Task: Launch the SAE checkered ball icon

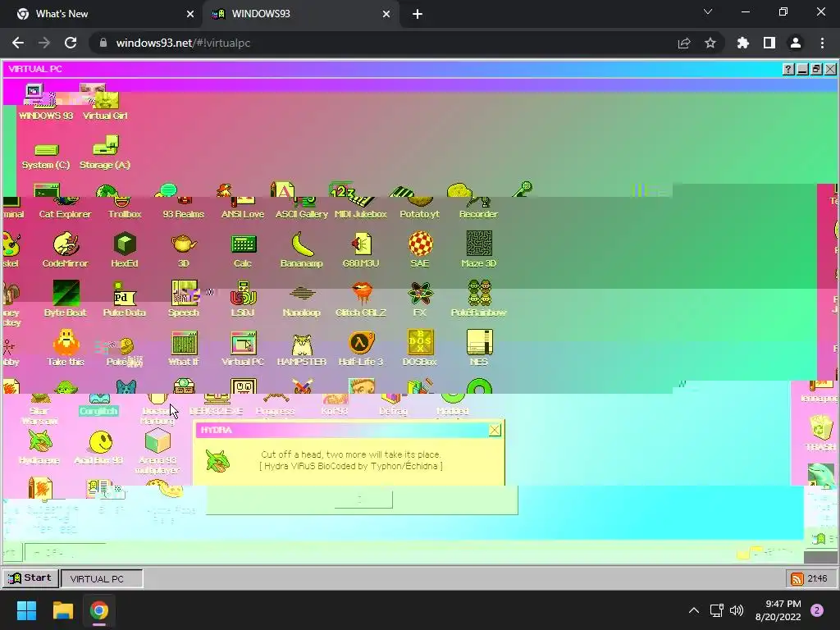Action: (419, 249)
